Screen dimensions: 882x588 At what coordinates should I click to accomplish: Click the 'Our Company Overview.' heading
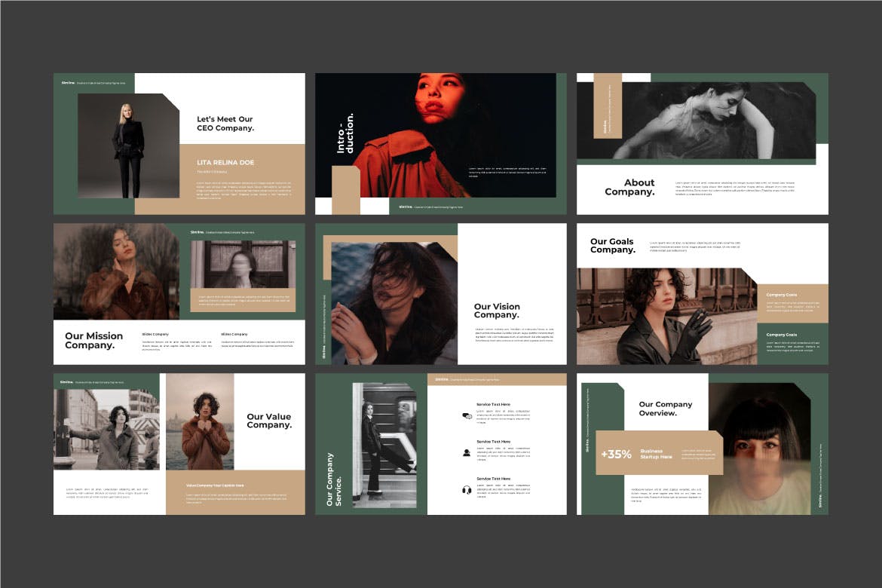click(665, 409)
